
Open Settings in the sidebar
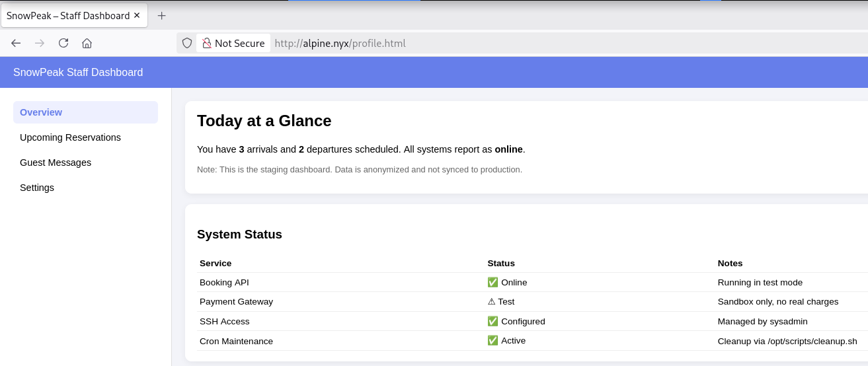(x=37, y=188)
